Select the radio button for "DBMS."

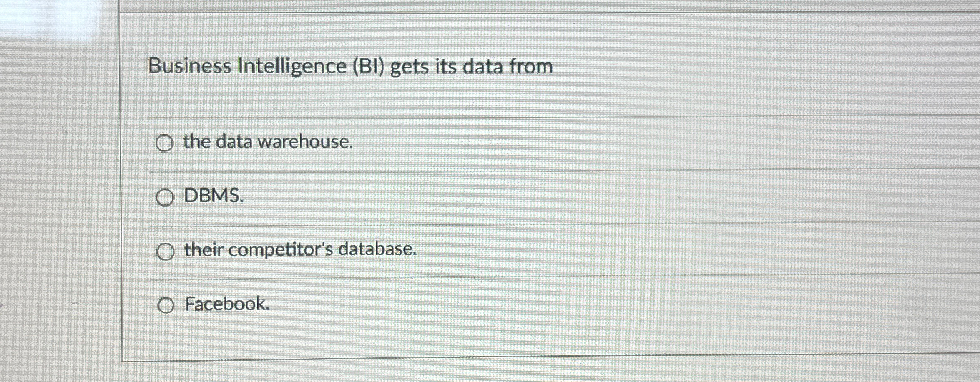(x=165, y=197)
